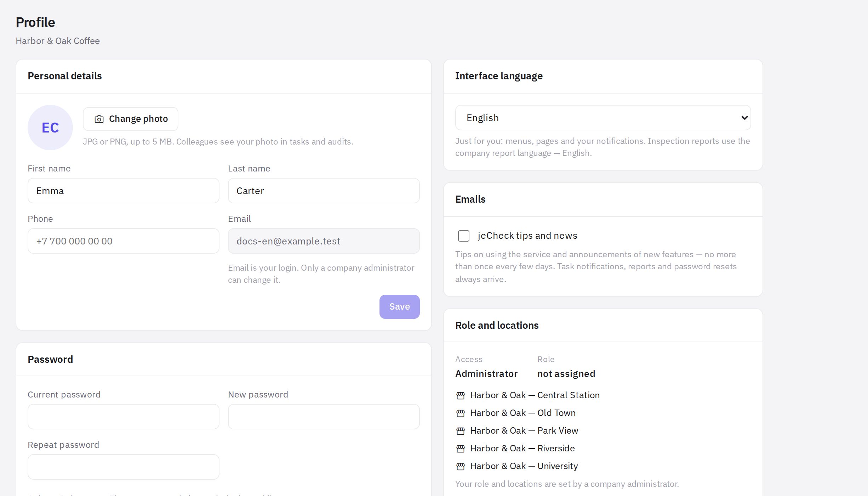Click the First name field with Emma

[123, 191]
